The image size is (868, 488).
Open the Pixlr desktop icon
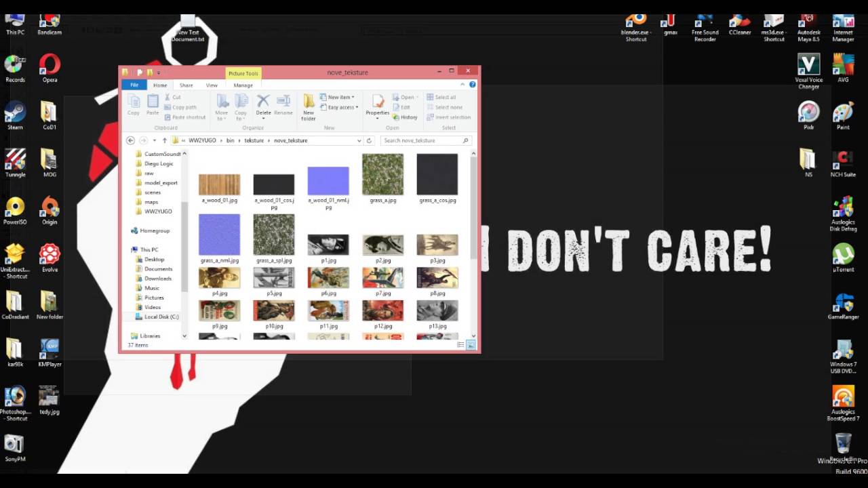808,116
